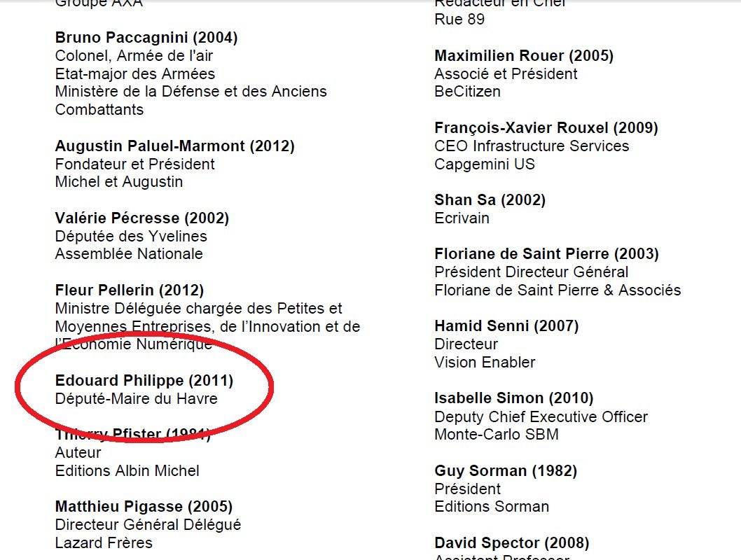Click the Monte-Carlo SBM text
Image resolution: width=741 pixels, height=560 pixels.
(x=497, y=435)
